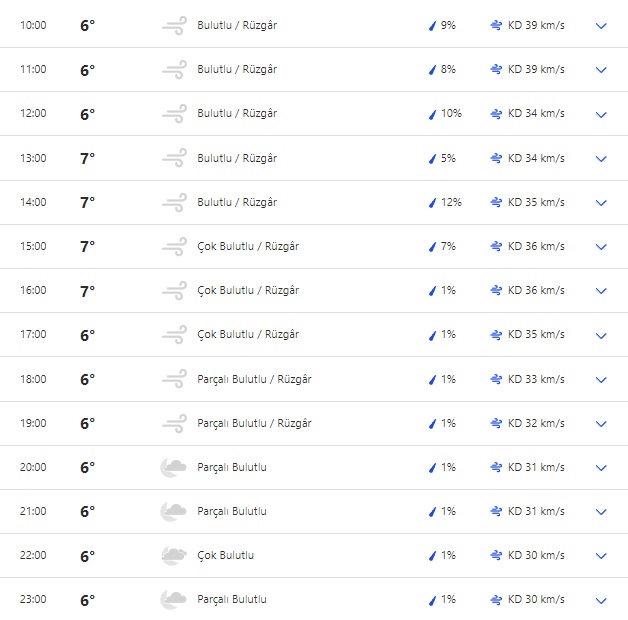Click the cloudy night icon at 21:00
Image resolution: width=628 pixels, height=620 pixels.
(x=174, y=511)
